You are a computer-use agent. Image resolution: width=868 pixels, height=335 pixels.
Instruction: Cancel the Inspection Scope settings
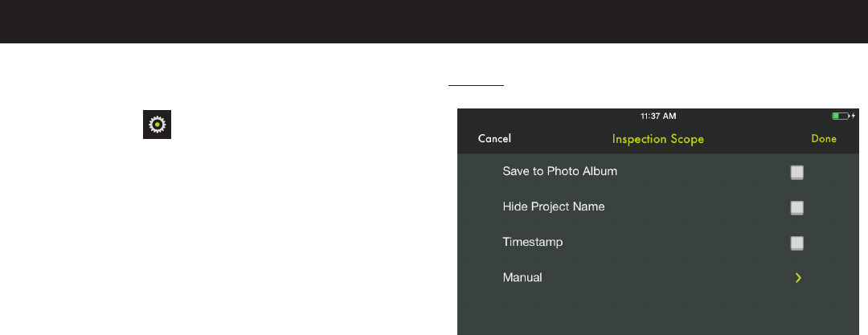tap(494, 138)
